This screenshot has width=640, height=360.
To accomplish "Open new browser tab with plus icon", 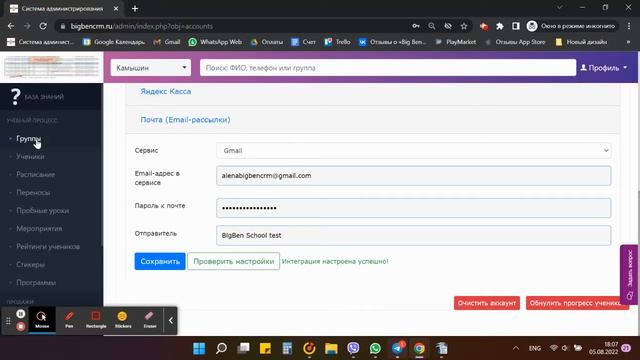I will [135, 9].
